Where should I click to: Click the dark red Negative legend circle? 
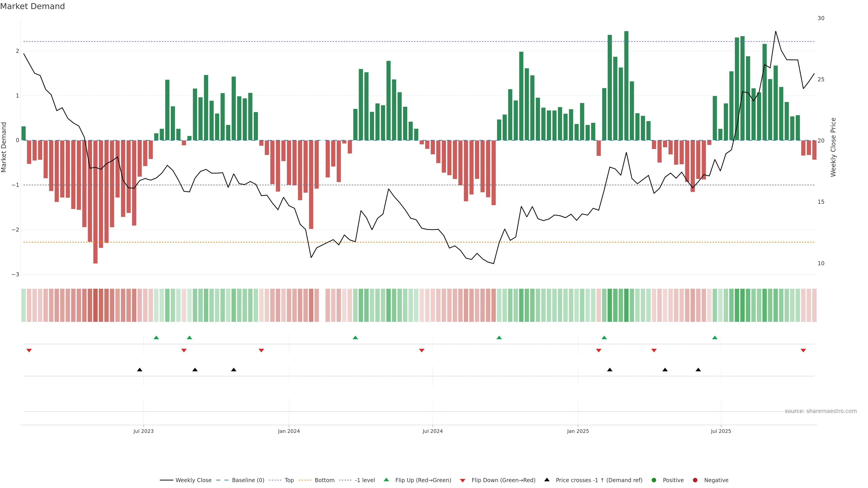[x=695, y=480]
